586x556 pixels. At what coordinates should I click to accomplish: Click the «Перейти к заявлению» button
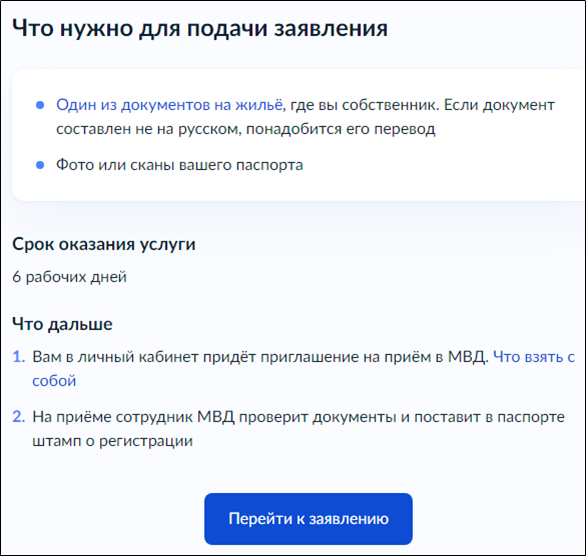click(x=308, y=519)
